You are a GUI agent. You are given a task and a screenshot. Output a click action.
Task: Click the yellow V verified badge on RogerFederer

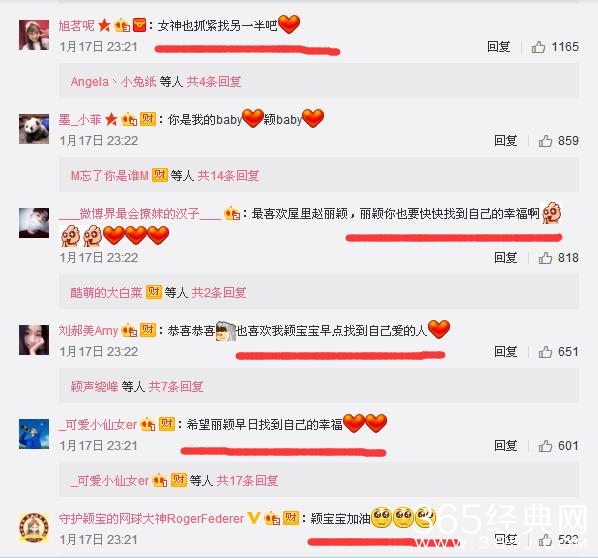(x=254, y=518)
